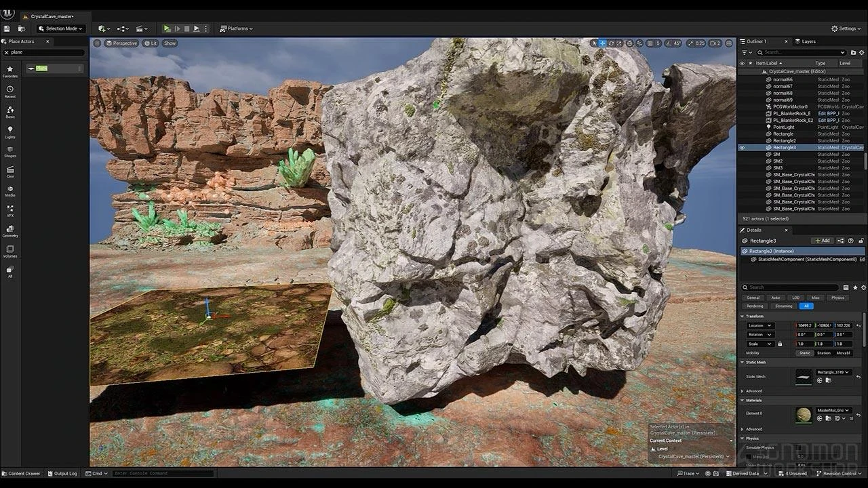
Task: Collapse the Transform section
Action: (743, 317)
